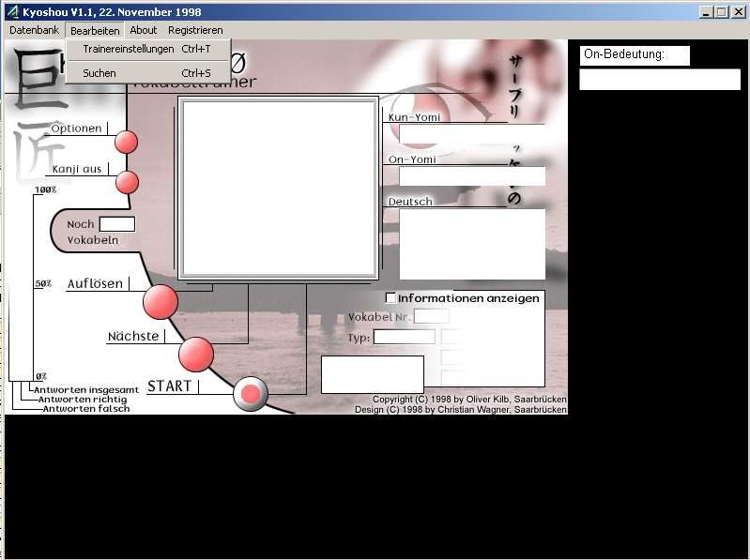Screen dimensions: 750x560
Task: Click the Kyoshou title bar app icon
Action: pyautogui.click(x=12, y=11)
